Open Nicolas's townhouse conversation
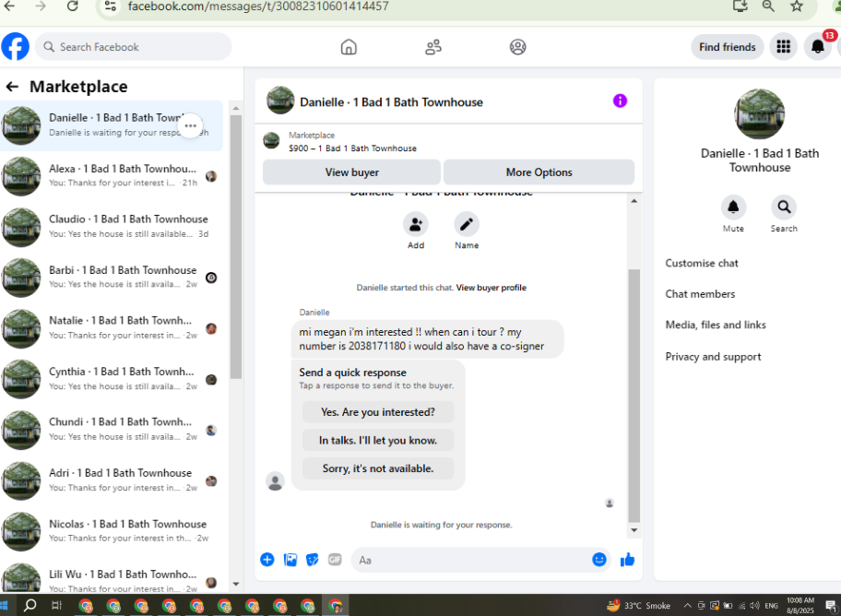This screenshot has width=841, height=616. (x=112, y=531)
